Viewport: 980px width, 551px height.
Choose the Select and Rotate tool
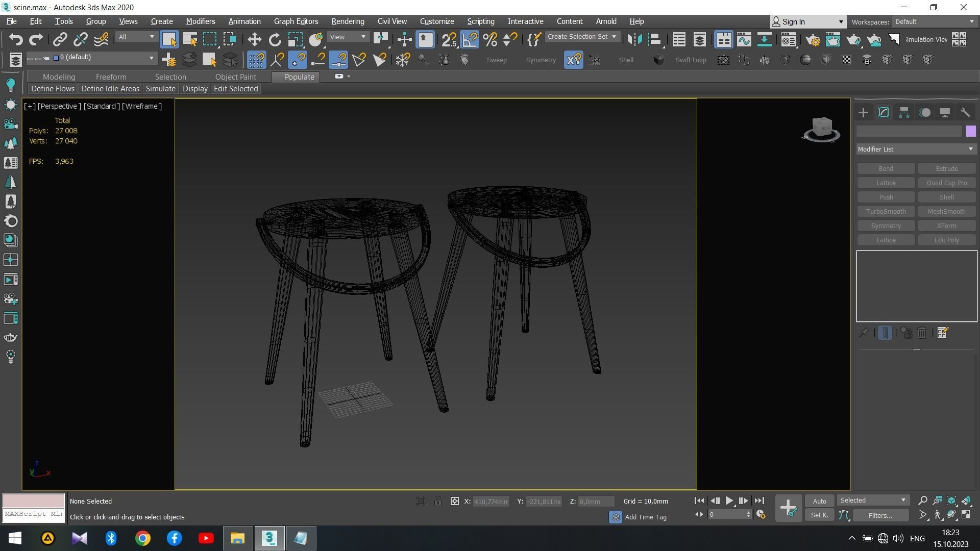(x=275, y=40)
